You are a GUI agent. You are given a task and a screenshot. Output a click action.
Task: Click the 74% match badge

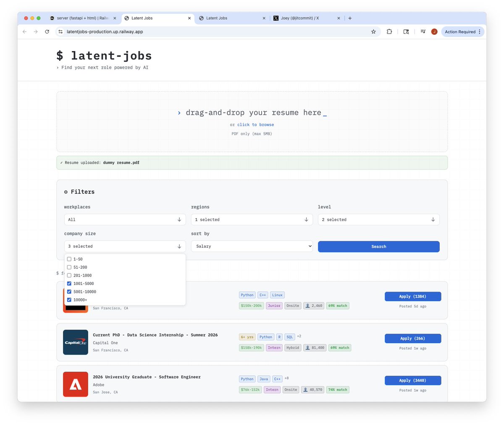click(x=338, y=390)
